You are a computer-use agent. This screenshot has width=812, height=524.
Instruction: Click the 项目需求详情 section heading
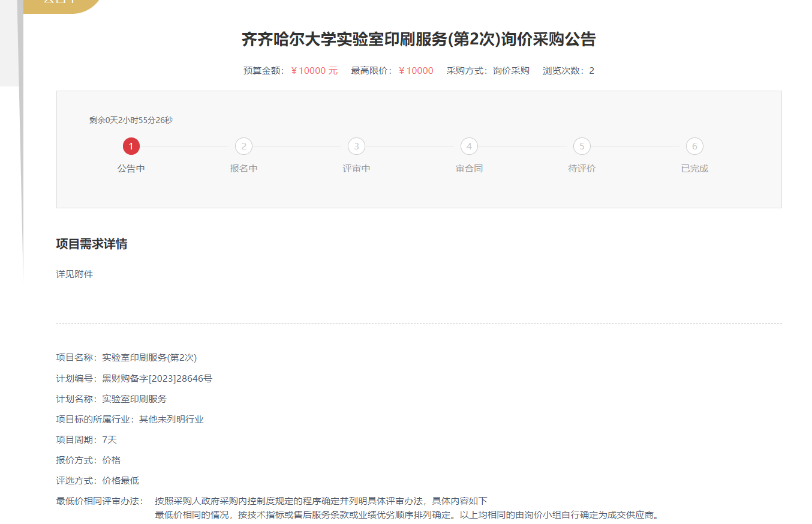91,244
